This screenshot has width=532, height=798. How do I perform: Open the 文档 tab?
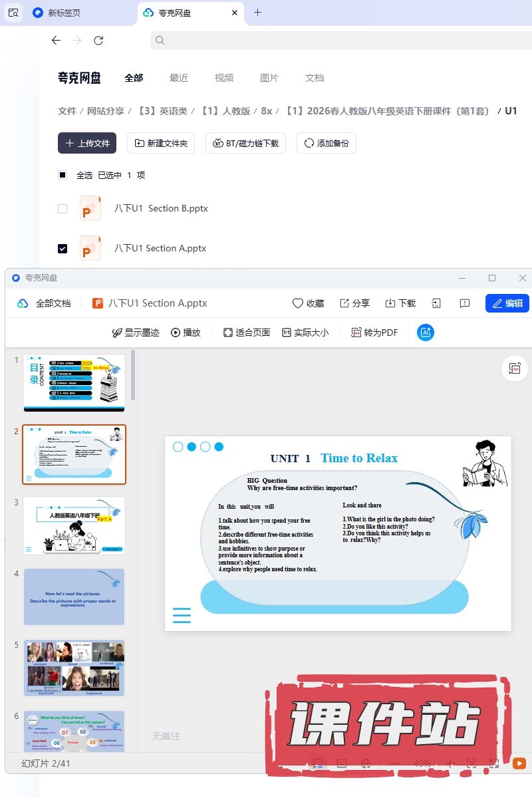pos(315,78)
